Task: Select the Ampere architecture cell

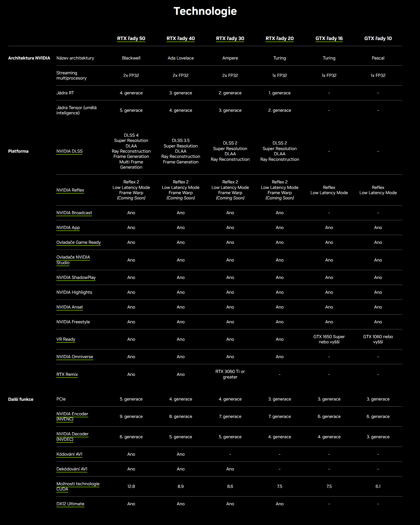Action: click(230, 58)
